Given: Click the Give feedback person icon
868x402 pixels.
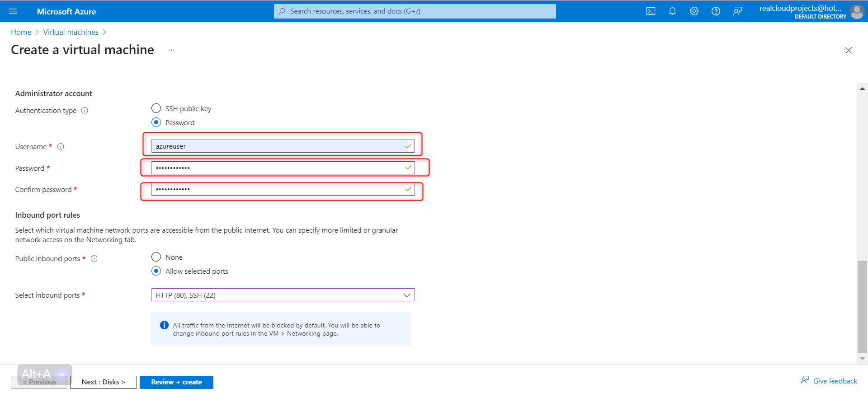Looking at the screenshot, I should (x=805, y=380).
